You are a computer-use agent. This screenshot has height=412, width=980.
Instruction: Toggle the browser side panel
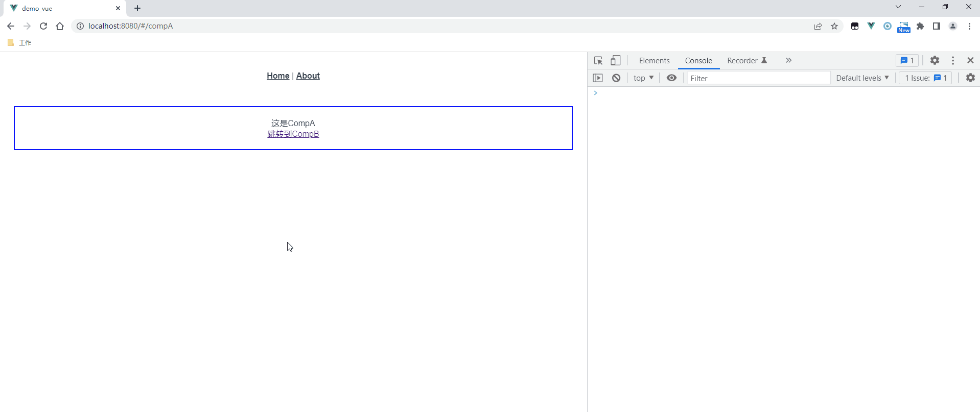[937, 26]
